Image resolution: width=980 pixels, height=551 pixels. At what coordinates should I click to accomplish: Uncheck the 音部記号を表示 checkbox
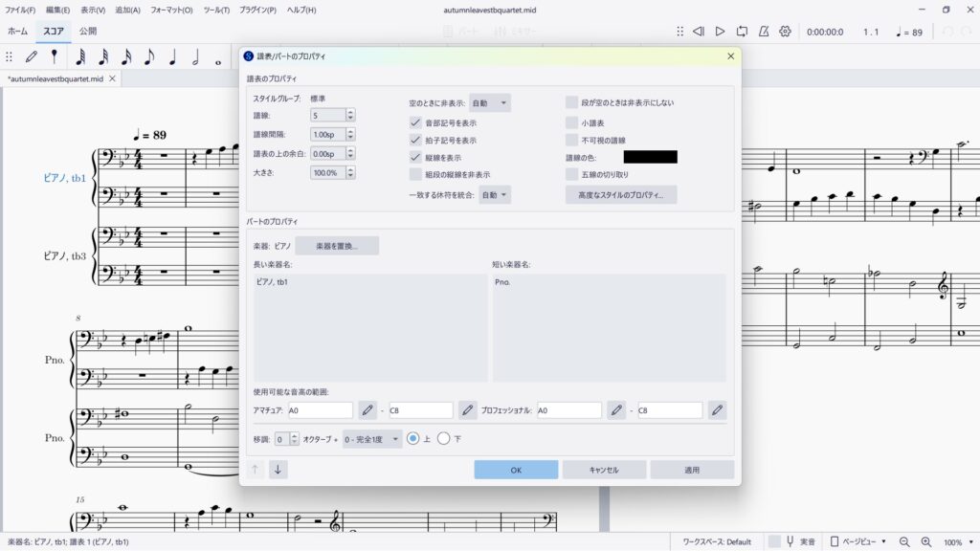coord(415,122)
